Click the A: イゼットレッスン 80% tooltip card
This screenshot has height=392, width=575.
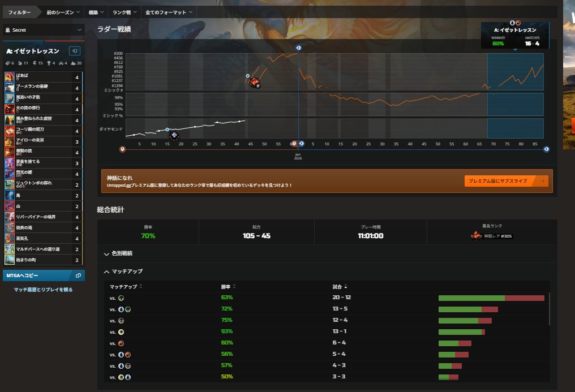click(515, 36)
